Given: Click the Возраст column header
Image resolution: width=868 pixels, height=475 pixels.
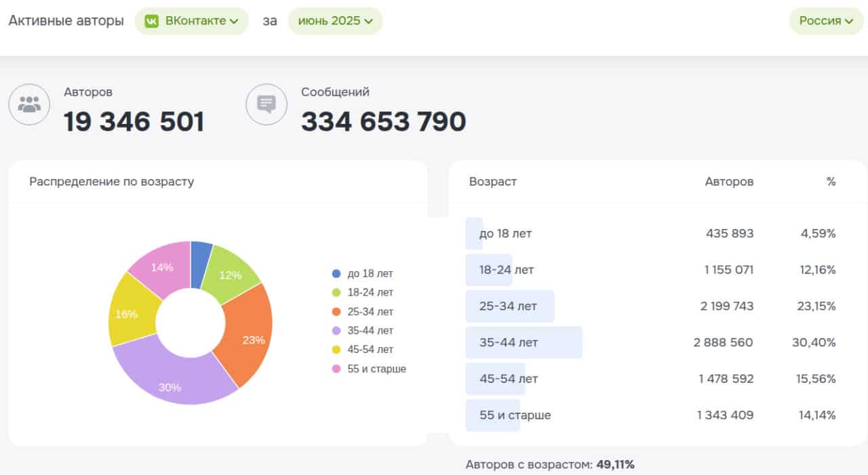Looking at the screenshot, I should tap(492, 182).
